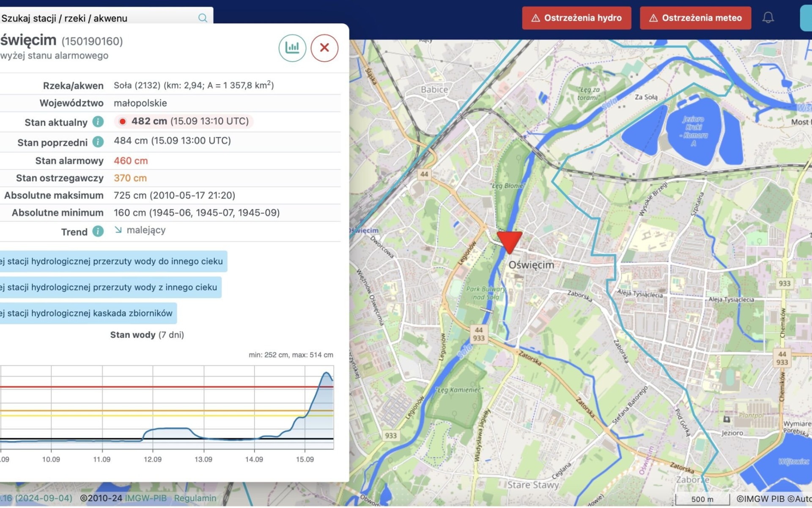
Task: Open the IMGW-PIB link in footer
Action: [145, 498]
